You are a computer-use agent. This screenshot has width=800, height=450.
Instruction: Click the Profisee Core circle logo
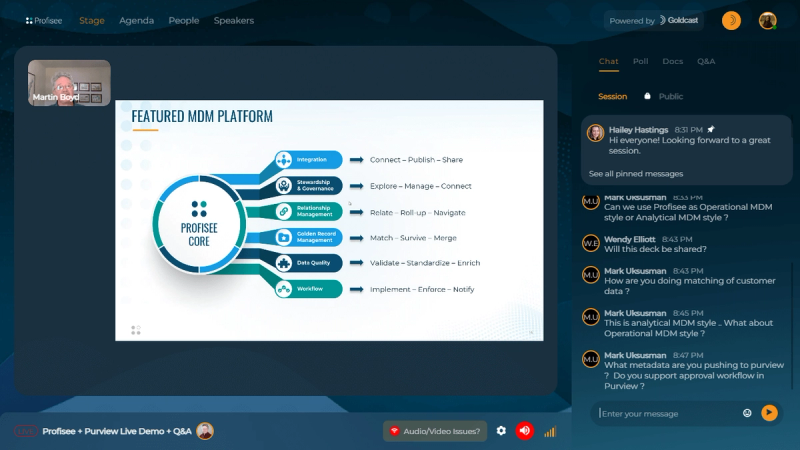click(x=199, y=224)
